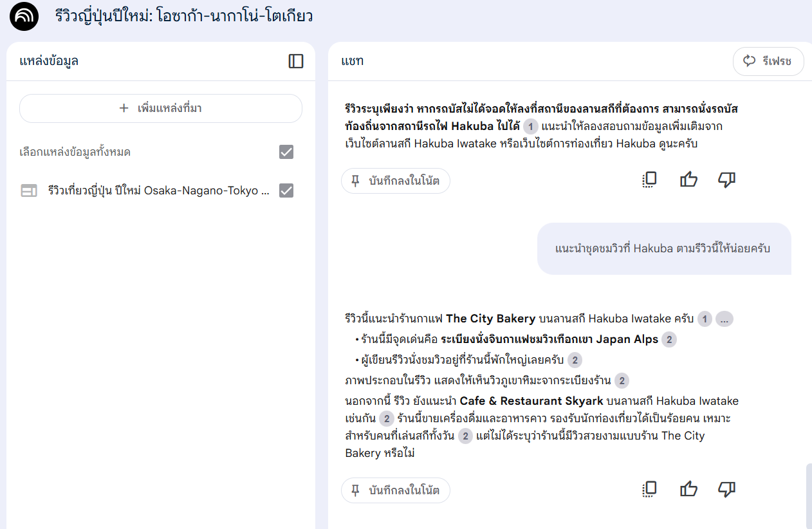Expand the additional citations ellipsis chip

pos(724,319)
